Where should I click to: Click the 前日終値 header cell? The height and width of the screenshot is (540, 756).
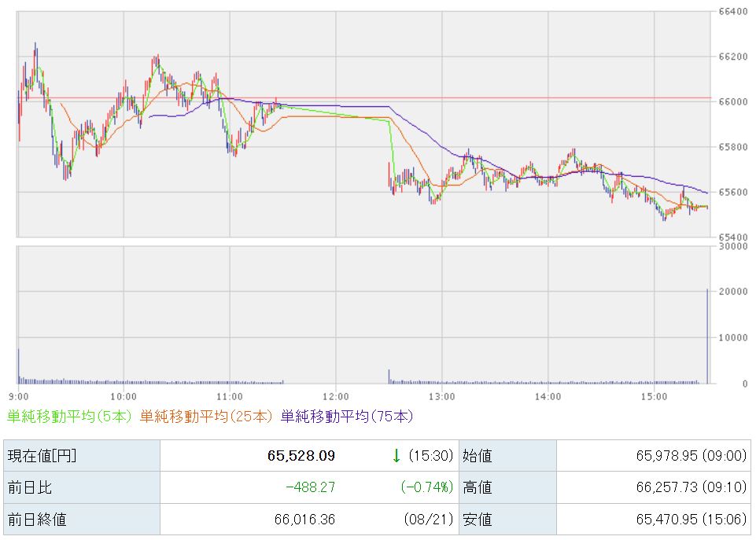[x=82, y=520]
